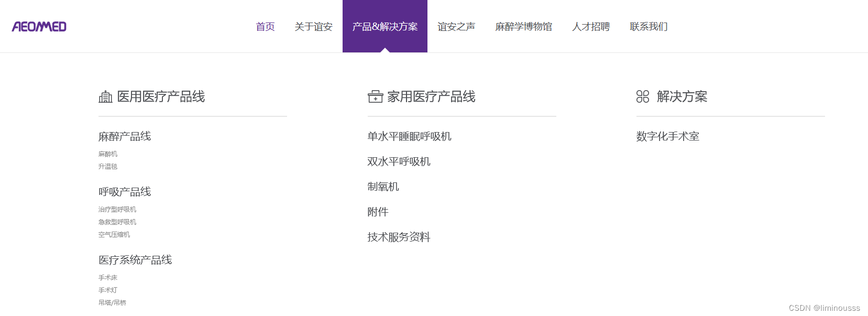Open the 手术床 product link
The image size is (868, 316).
tap(108, 278)
